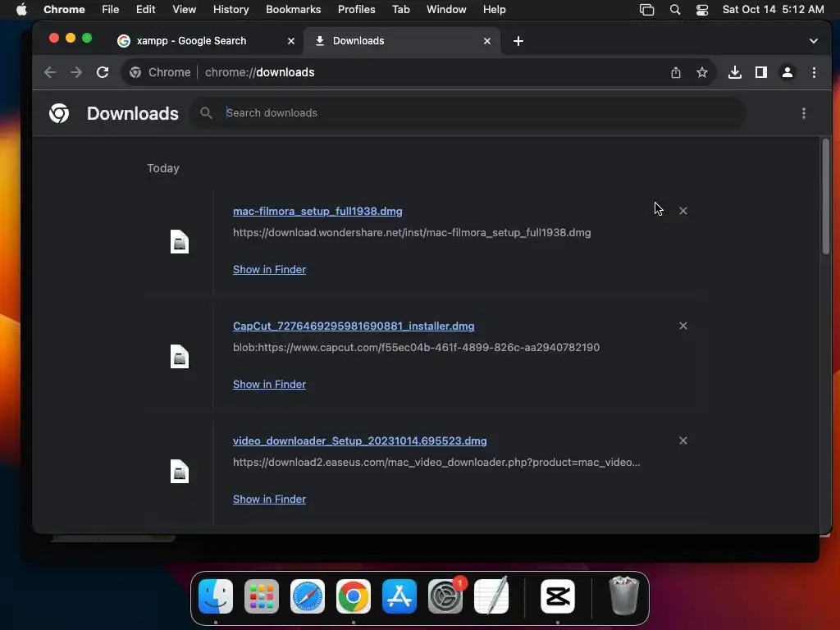Open App Store from the Dock

point(399,596)
